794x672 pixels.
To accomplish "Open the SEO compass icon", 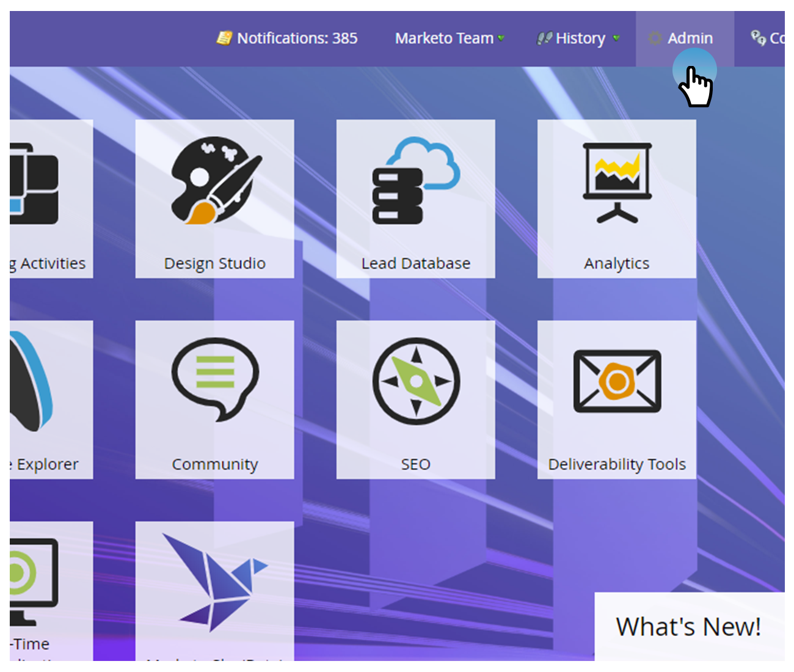I will [415, 381].
